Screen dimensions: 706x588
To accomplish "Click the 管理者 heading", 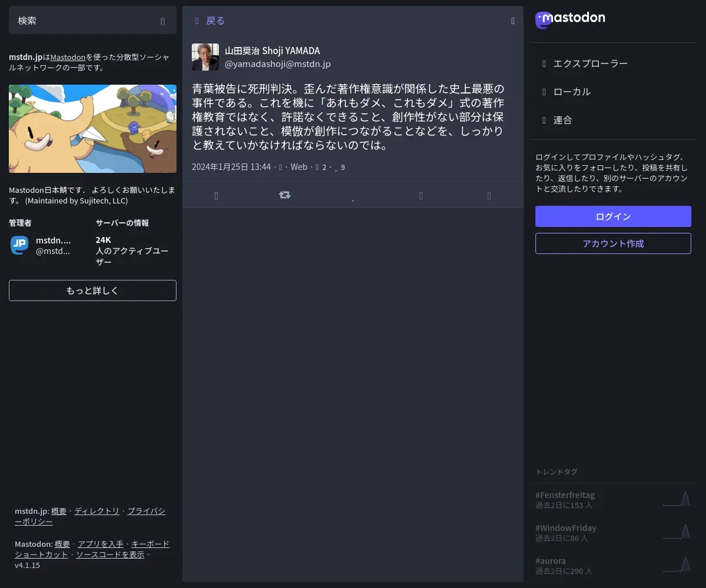I will (20, 223).
